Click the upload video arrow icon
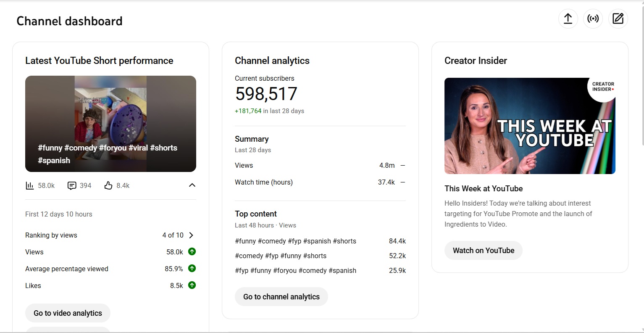The height and width of the screenshot is (333, 644). point(568,19)
